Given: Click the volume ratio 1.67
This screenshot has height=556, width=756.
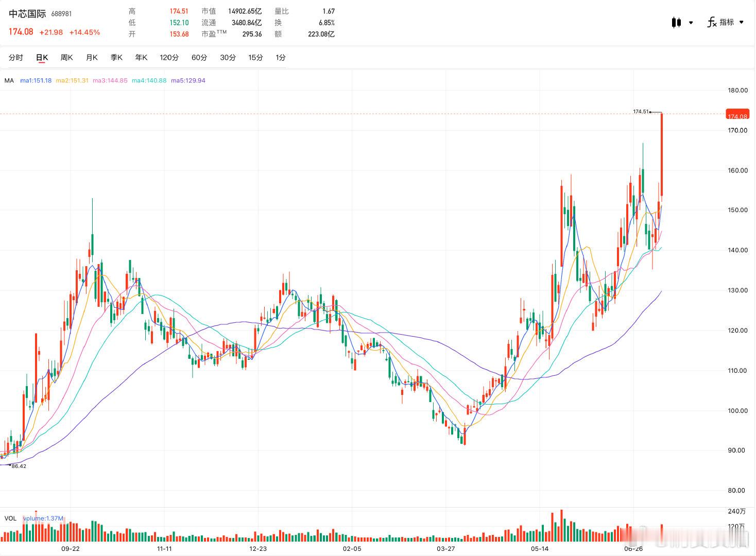Looking at the screenshot, I should point(329,11).
